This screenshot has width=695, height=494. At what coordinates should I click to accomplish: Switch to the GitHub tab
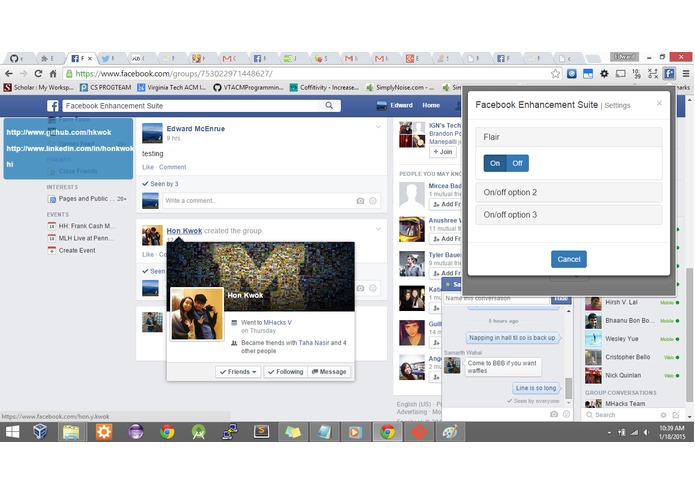click(x=16, y=58)
